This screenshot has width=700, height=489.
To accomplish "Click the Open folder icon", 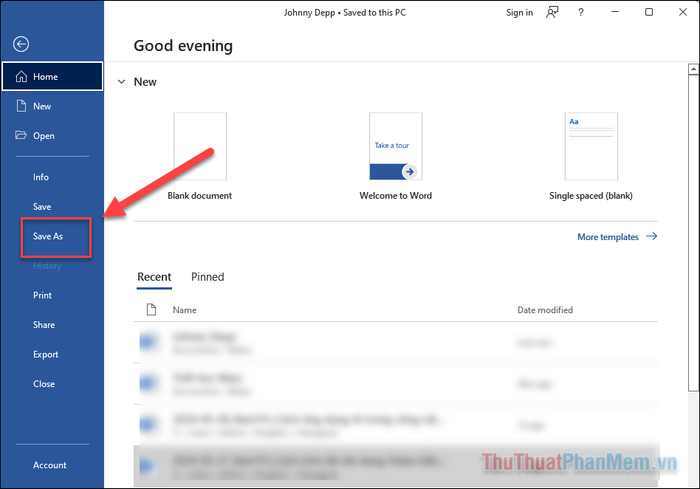I will pyautogui.click(x=21, y=136).
